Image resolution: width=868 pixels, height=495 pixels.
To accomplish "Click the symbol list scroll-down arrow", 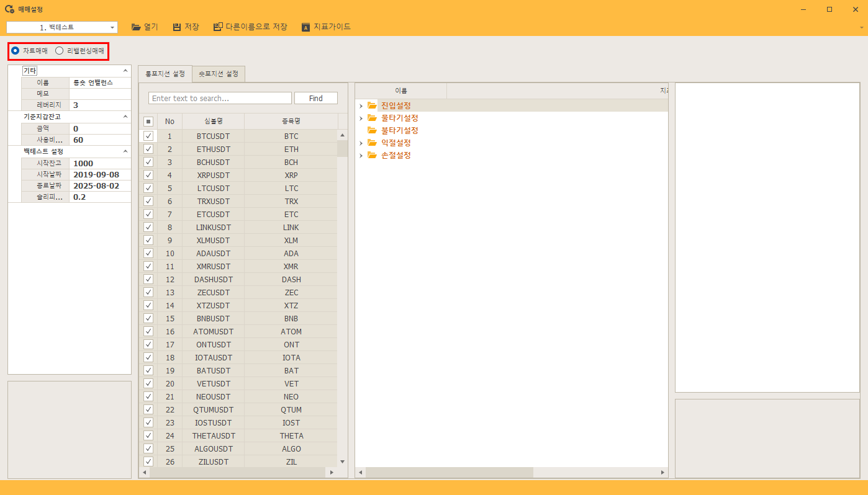I will pos(342,462).
